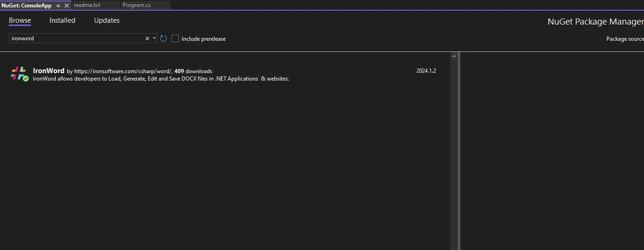
Task: Click in the ironword search field
Action: pyautogui.click(x=74, y=38)
